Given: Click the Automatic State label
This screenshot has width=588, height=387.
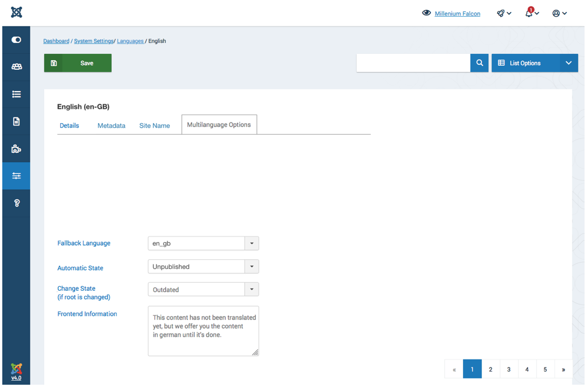Looking at the screenshot, I should (80, 268).
